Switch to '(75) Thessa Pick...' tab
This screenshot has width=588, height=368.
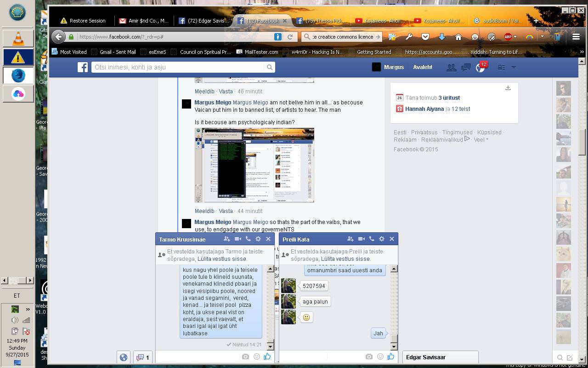coord(322,21)
